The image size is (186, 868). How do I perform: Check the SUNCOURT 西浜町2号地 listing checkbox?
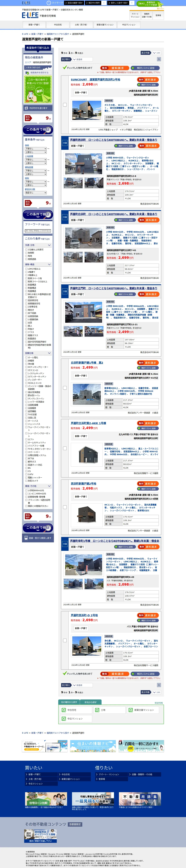coord(65,104)
